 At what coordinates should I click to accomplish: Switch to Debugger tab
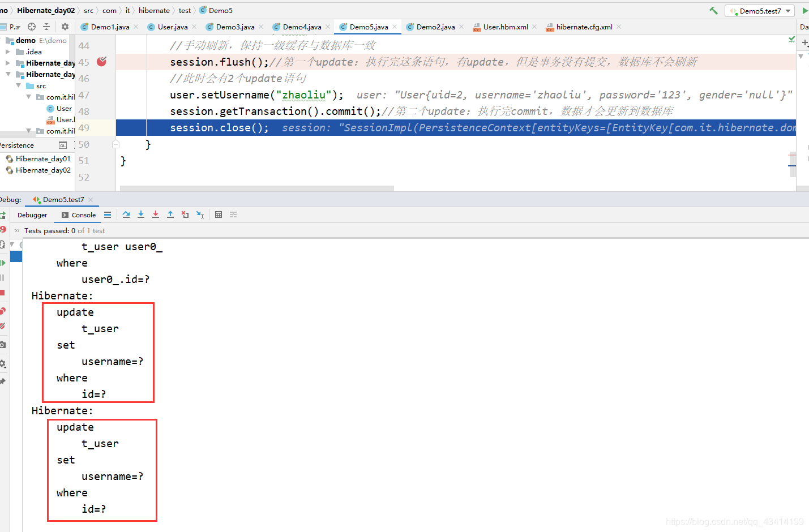32,215
